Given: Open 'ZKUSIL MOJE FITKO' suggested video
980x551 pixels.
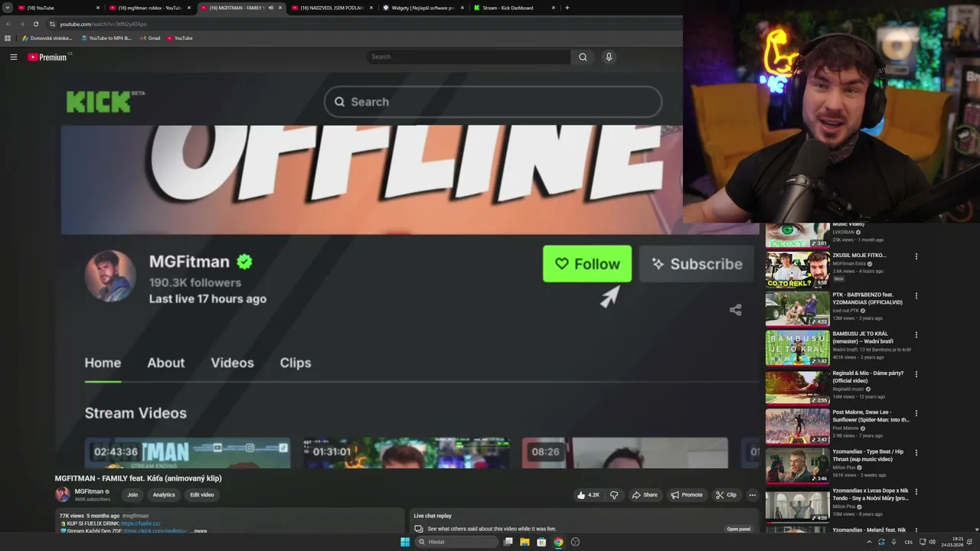Looking at the screenshot, I should coord(798,269).
